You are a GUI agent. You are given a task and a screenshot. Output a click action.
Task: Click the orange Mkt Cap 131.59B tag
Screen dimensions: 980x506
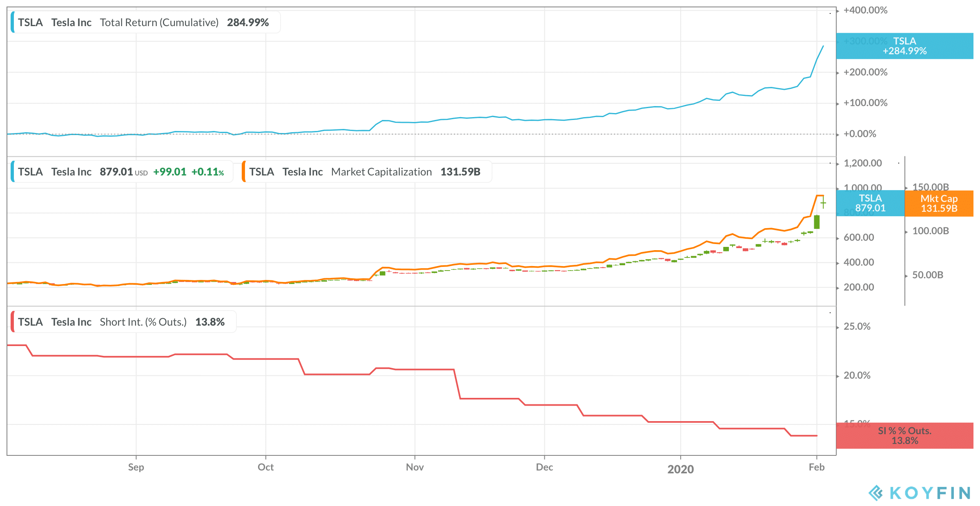(x=939, y=203)
